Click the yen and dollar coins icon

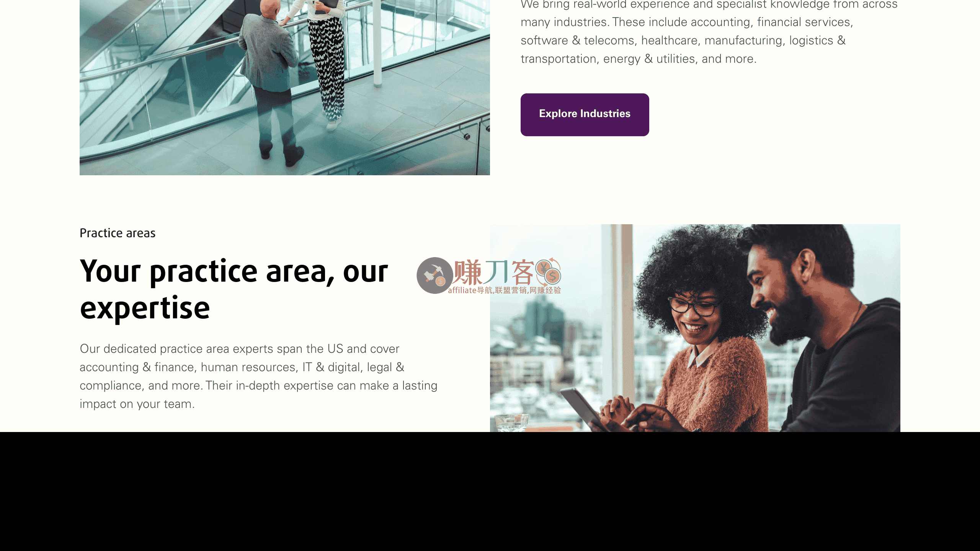548,271
